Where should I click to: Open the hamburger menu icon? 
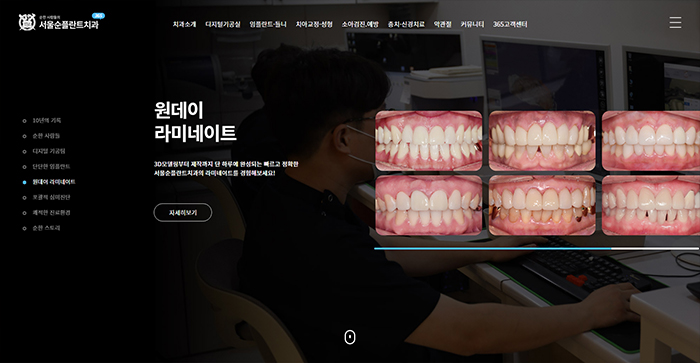675,22
